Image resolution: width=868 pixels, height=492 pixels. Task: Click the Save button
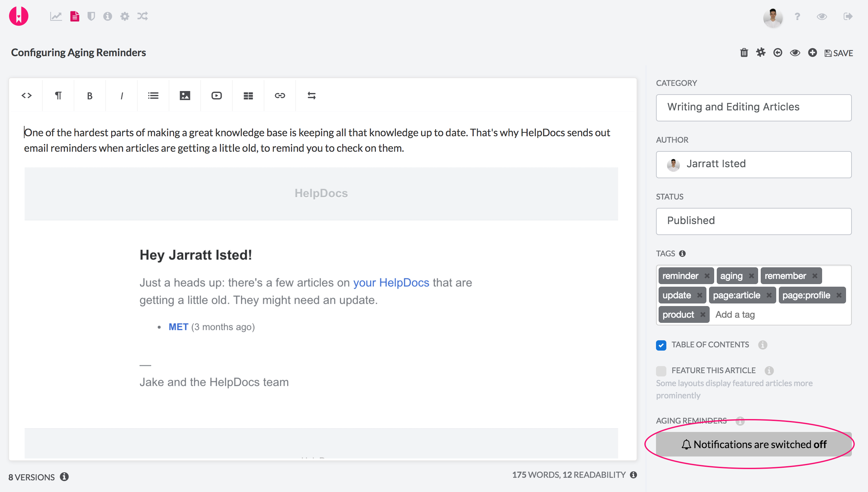[x=839, y=53]
